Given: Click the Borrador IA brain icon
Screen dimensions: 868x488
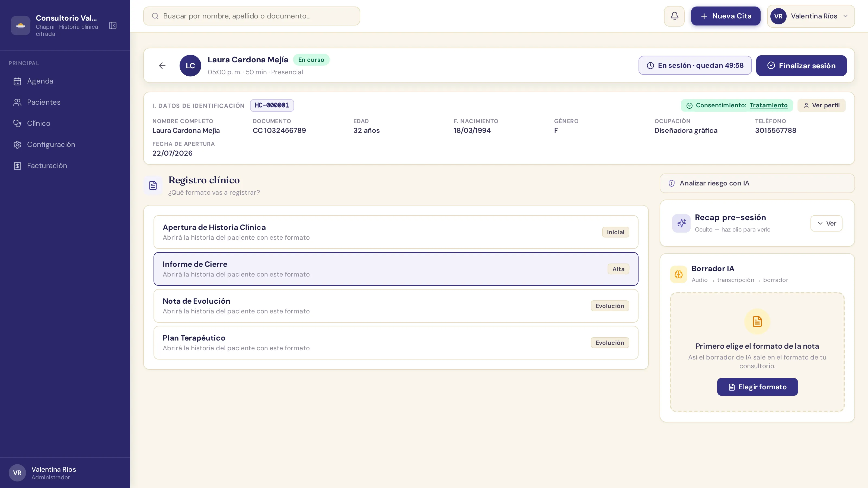Looking at the screenshot, I should (679, 274).
